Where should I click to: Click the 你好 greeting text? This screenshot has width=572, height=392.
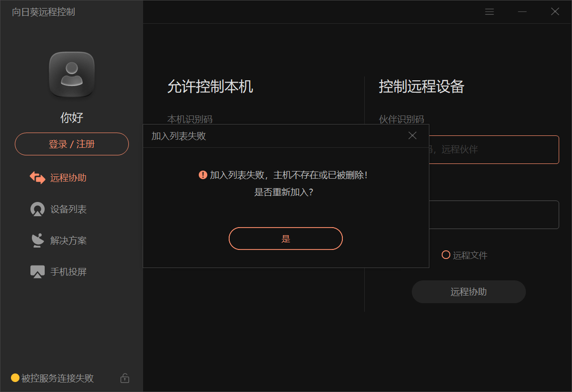(72, 117)
